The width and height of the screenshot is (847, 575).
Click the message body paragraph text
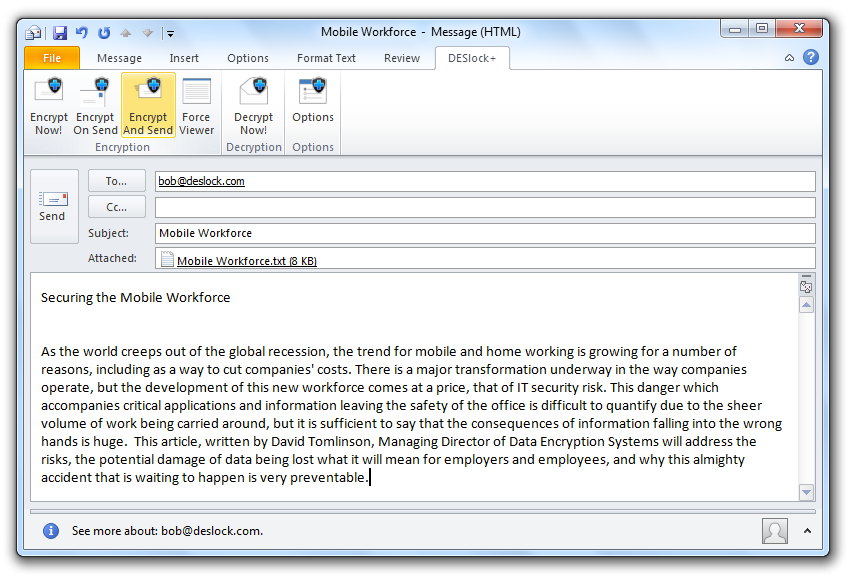pyautogui.click(x=412, y=414)
